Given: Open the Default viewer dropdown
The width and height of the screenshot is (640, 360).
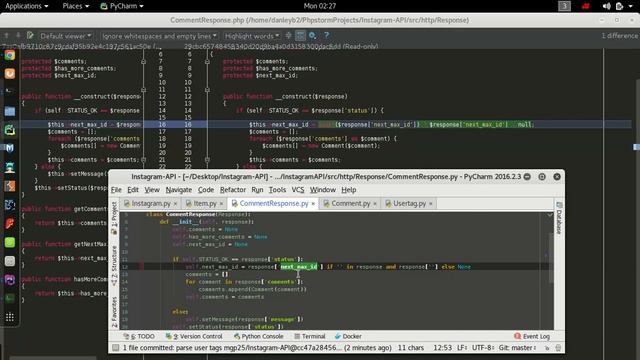Looking at the screenshot, I should pyautogui.click(x=65, y=36).
